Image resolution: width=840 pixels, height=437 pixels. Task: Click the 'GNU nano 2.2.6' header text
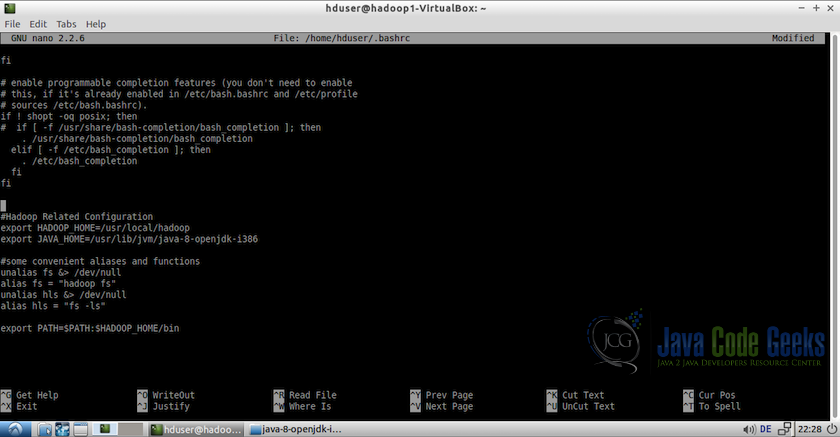(x=48, y=38)
